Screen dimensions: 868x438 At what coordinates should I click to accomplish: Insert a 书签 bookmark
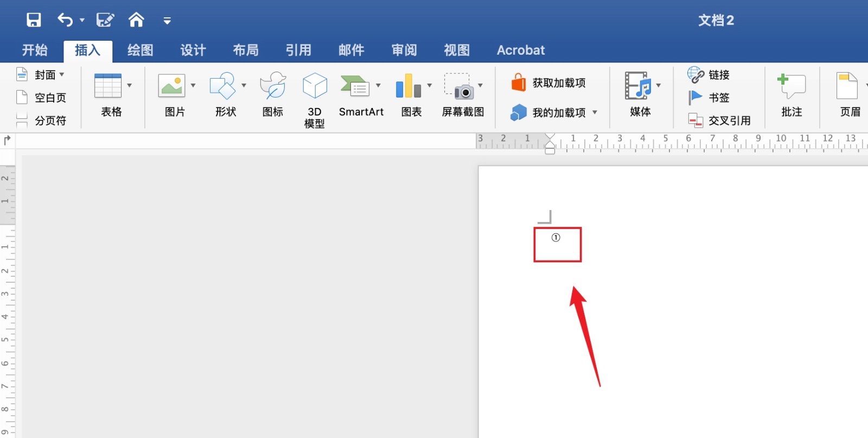click(709, 98)
